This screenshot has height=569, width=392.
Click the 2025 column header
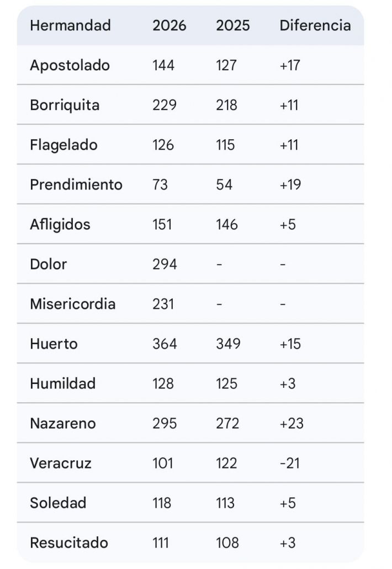click(233, 25)
